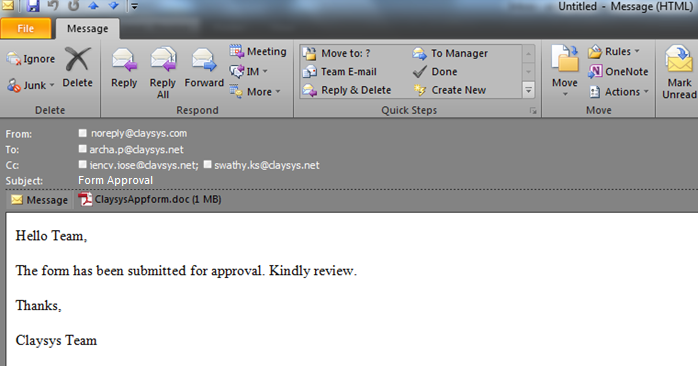Toggle presence box beside noreply@claysys.com
Viewport: 698px width, 366px height.
(82, 133)
